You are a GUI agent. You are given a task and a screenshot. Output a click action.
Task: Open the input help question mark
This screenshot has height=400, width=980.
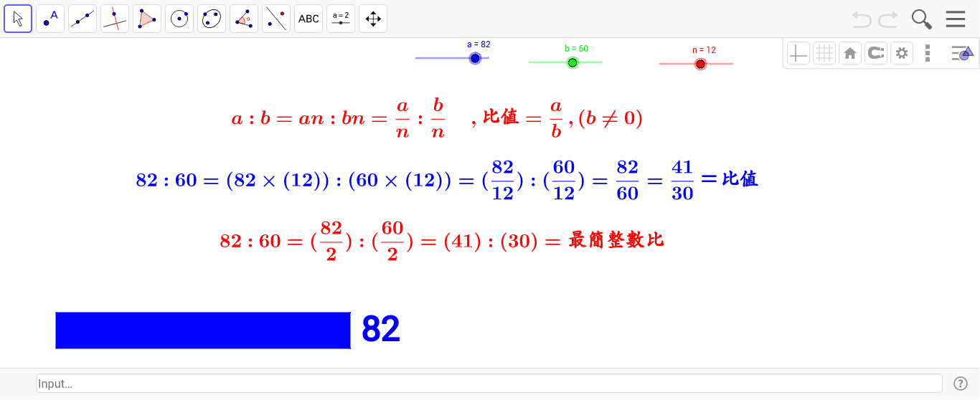tap(961, 384)
